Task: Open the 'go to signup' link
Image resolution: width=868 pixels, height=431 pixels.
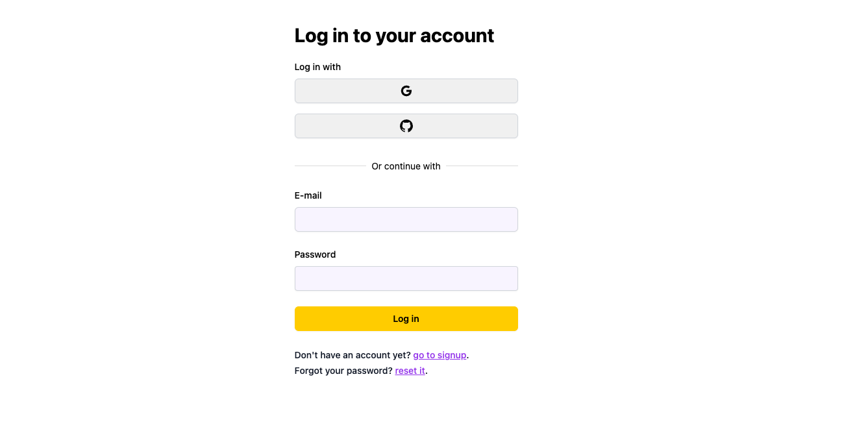Action: click(x=440, y=355)
